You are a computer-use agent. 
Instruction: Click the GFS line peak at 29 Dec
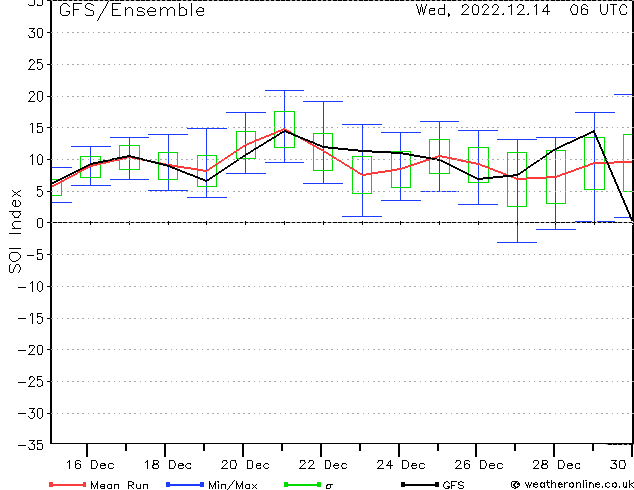pos(594,131)
